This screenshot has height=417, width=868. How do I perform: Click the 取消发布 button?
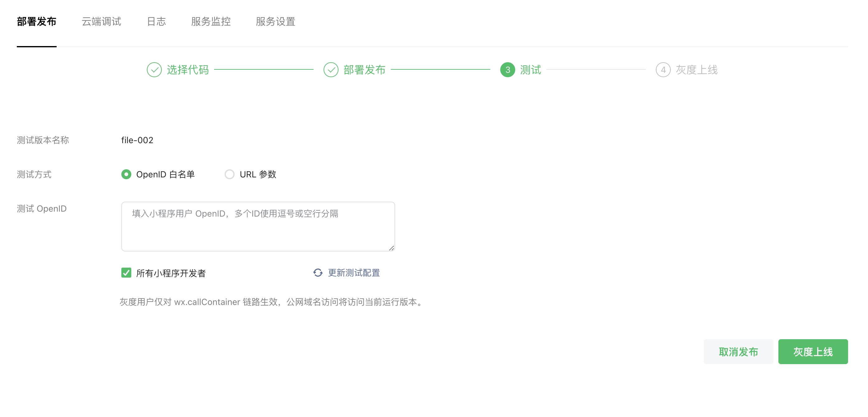tap(738, 352)
